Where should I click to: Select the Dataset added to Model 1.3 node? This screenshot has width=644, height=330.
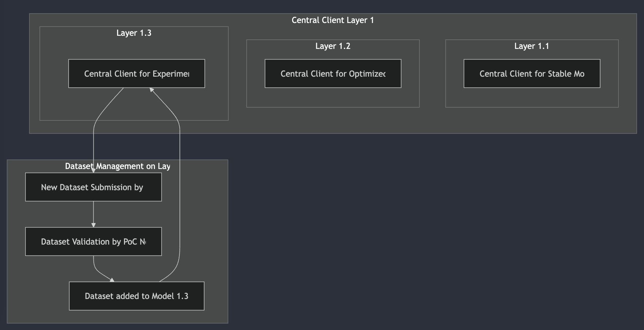point(136,296)
